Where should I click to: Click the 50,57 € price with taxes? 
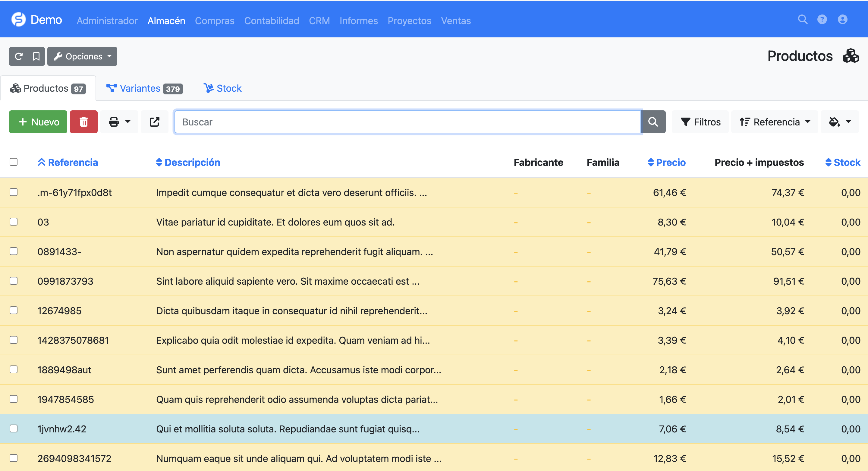pos(788,251)
